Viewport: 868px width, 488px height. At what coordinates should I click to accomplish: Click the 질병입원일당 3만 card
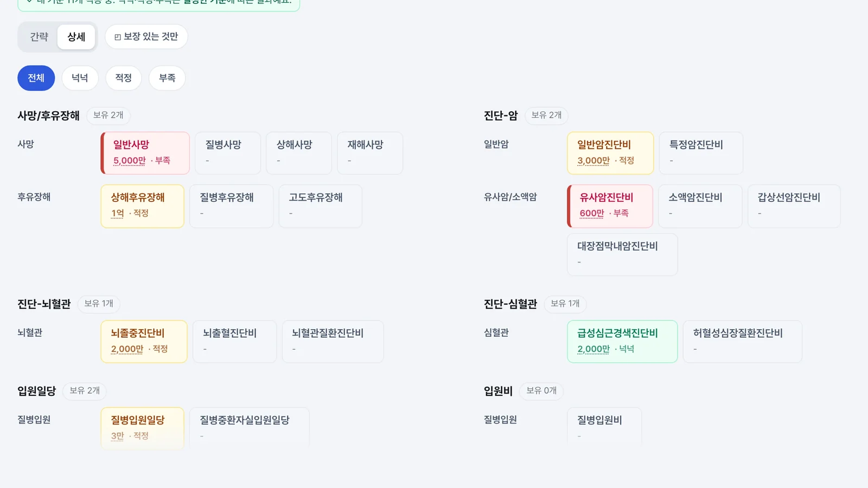(x=143, y=428)
